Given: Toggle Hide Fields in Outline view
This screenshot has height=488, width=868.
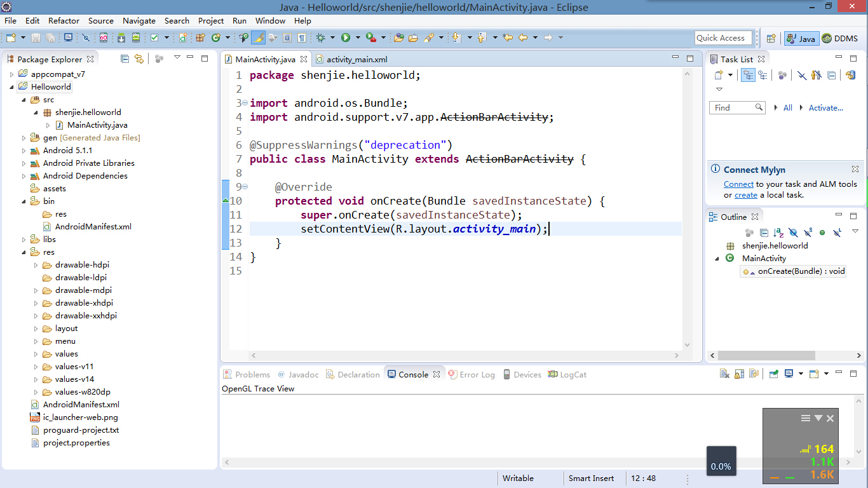Looking at the screenshot, I should (x=793, y=233).
